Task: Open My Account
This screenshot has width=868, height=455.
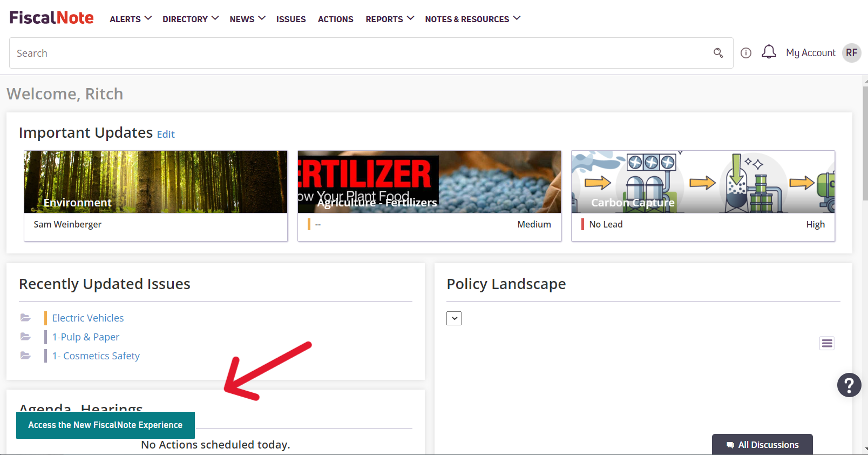Action: [811, 53]
